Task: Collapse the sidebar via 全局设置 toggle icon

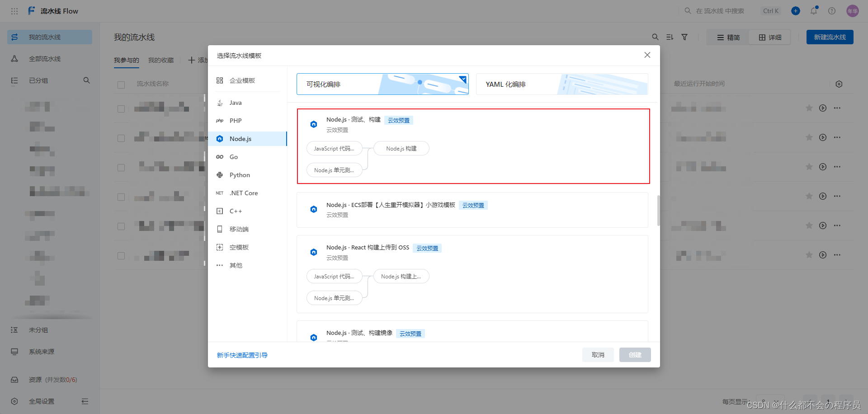Action: point(85,401)
